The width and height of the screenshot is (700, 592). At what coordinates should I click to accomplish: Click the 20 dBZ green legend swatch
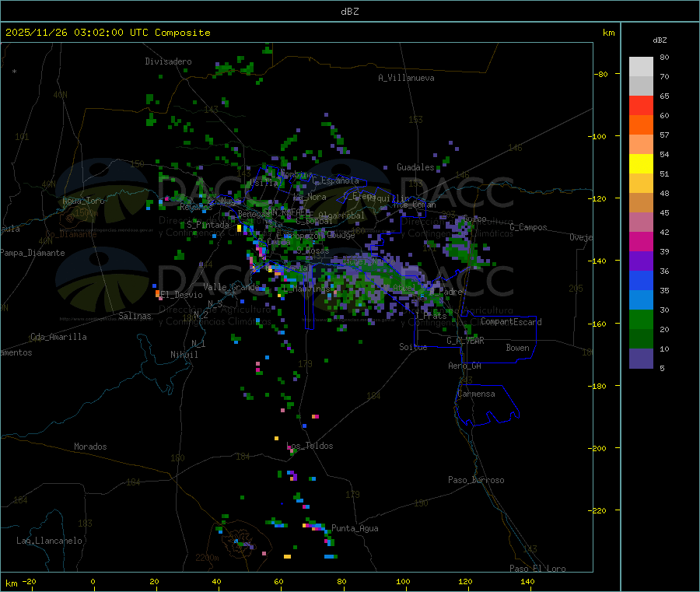(641, 339)
